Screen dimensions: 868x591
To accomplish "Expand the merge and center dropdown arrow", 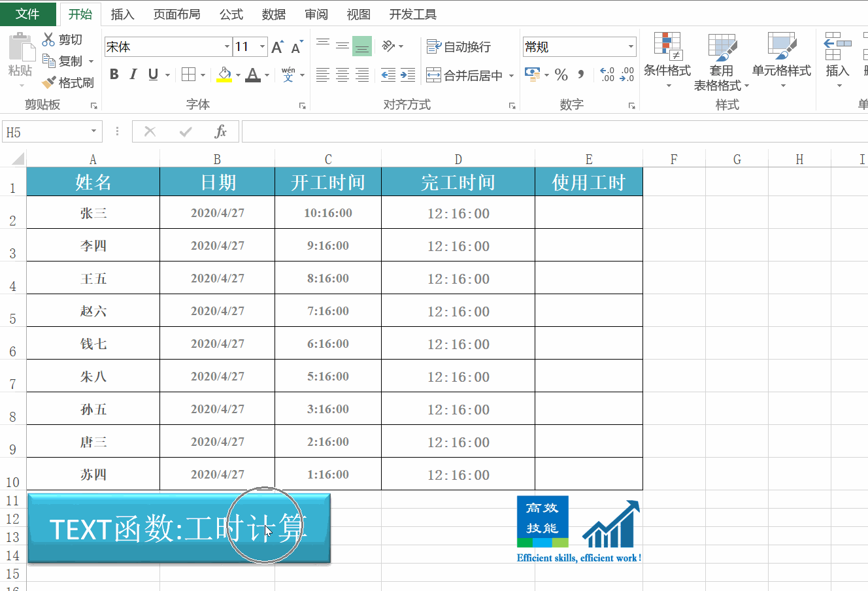I will [x=511, y=76].
